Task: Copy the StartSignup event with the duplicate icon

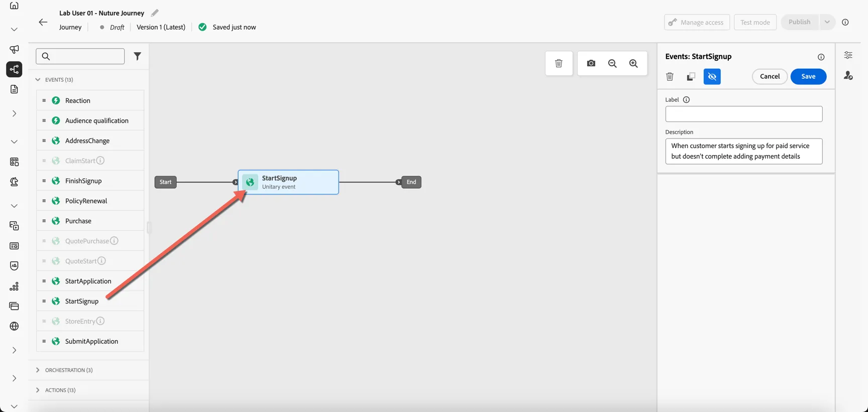Action: click(691, 76)
